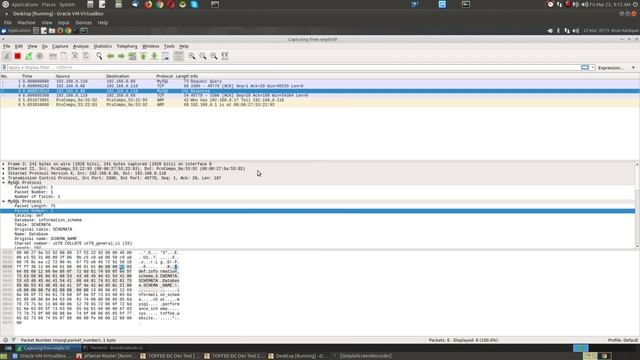Expand Transmission Control Protocol node
640x360 pixels.
4,178
